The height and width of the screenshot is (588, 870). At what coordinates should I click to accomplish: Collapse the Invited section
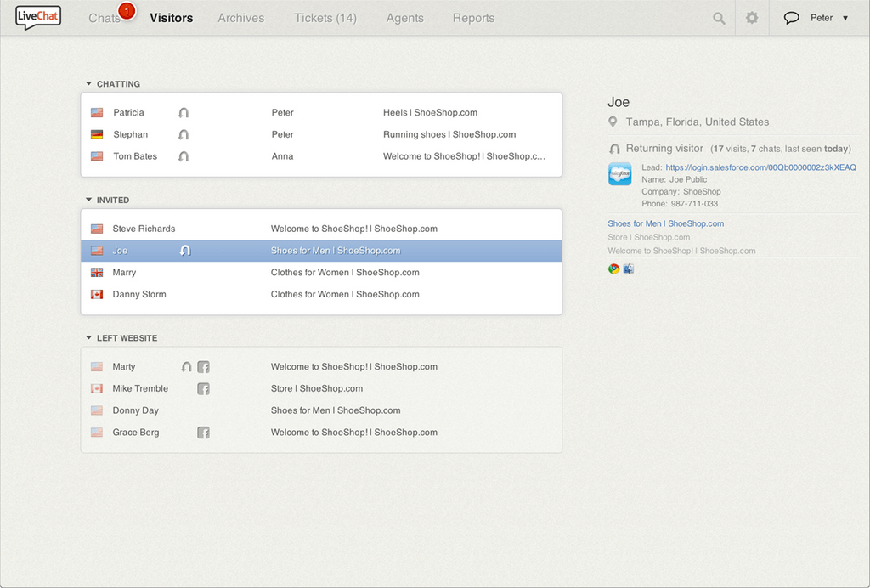pyautogui.click(x=89, y=201)
